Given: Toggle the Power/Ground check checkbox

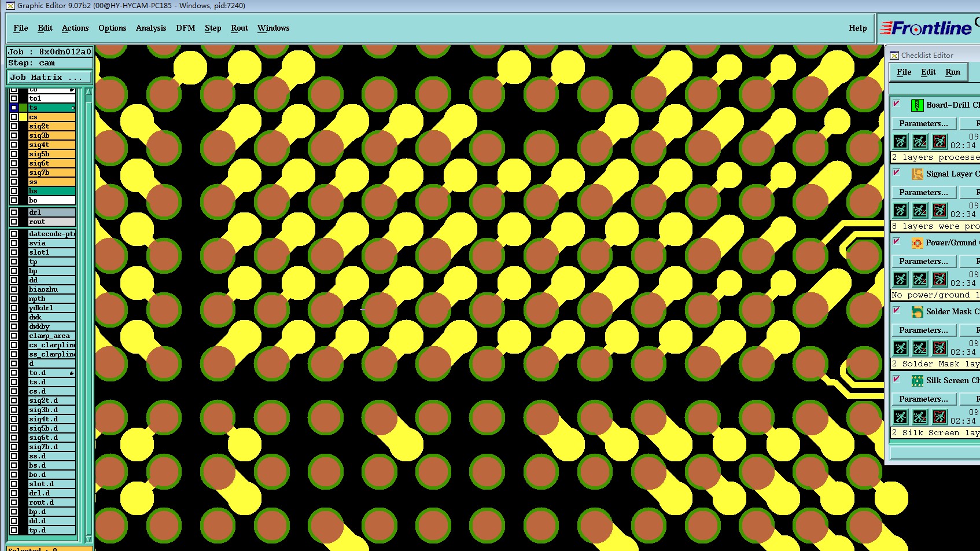Looking at the screenshot, I should pos(897,241).
